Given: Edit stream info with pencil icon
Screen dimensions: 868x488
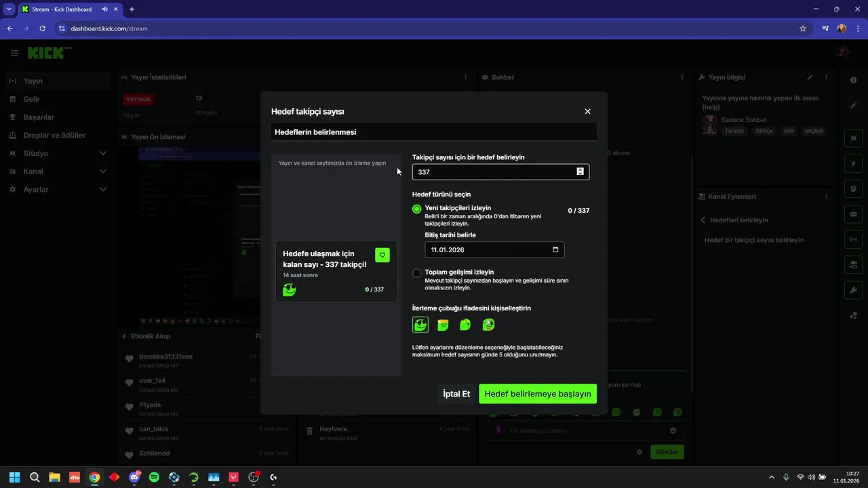Looking at the screenshot, I should pyautogui.click(x=810, y=77).
